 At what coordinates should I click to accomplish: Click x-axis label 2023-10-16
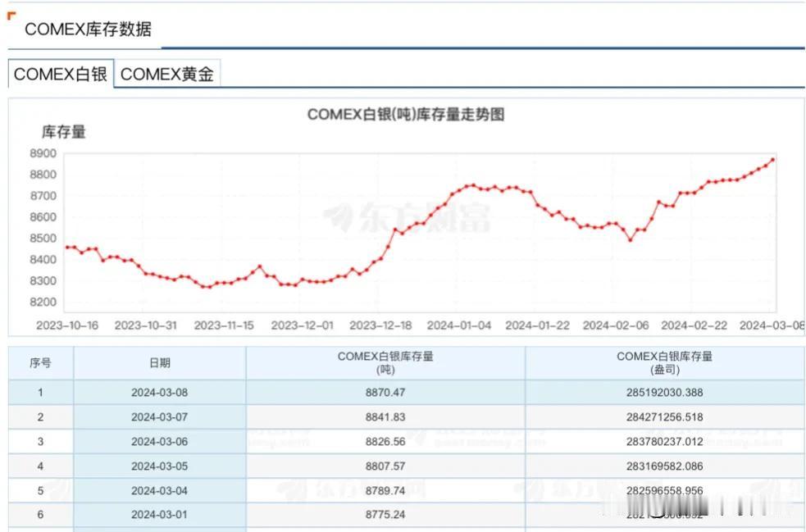pos(67,325)
